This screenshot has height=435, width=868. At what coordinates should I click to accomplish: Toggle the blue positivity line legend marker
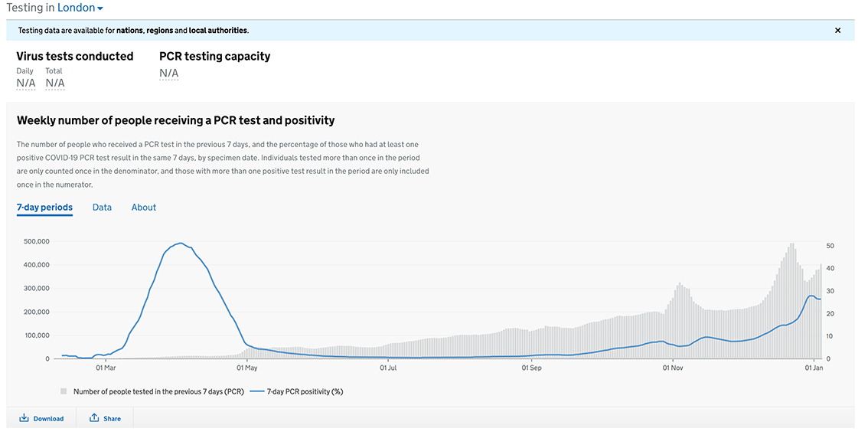click(x=257, y=391)
